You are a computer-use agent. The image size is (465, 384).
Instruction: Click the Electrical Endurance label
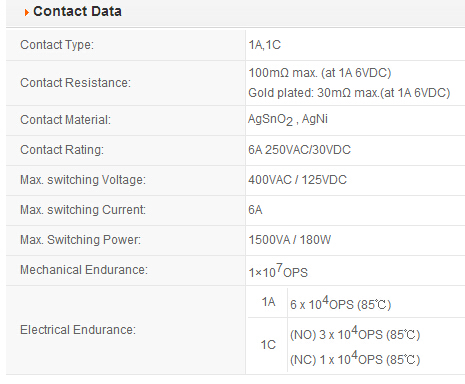coord(78,330)
